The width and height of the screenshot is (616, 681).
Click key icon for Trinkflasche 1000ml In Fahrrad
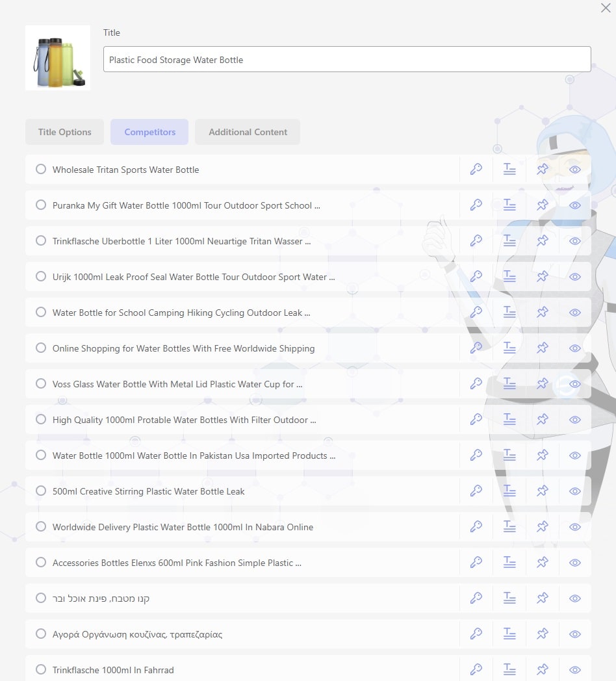[476, 670]
